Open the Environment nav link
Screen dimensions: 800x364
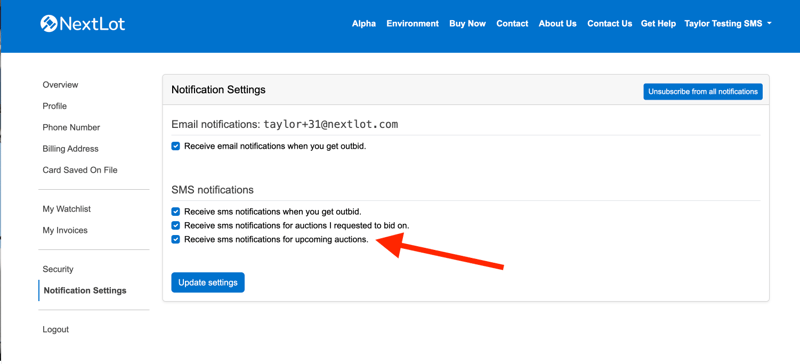point(412,23)
